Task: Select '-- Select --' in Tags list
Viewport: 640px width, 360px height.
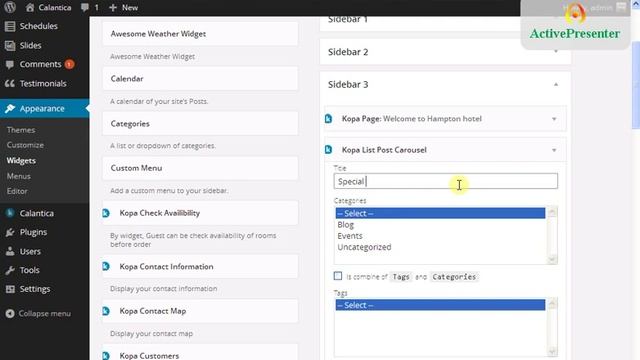Action: (x=440, y=305)
